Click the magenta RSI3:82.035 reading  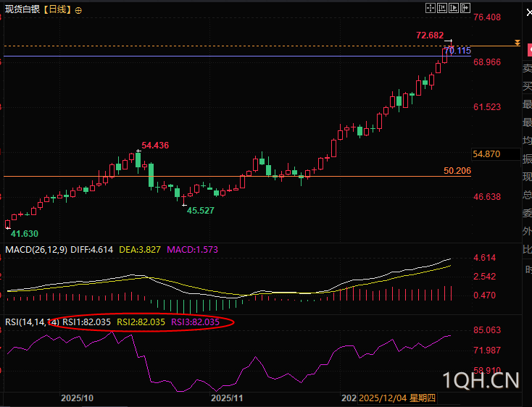[196, 322]
